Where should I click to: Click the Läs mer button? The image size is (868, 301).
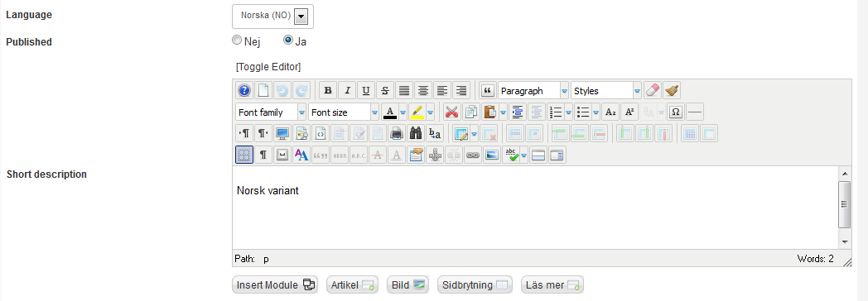click(x=552, y=285)
